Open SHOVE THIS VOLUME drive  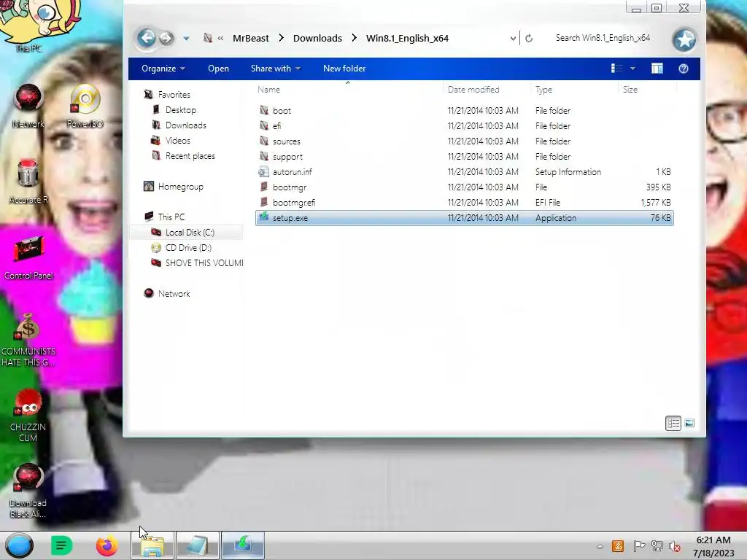[x=204, y=262]
